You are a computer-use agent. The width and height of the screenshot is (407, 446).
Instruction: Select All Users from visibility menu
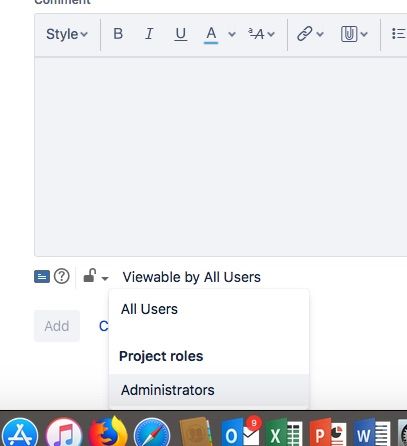pos(209,309)
